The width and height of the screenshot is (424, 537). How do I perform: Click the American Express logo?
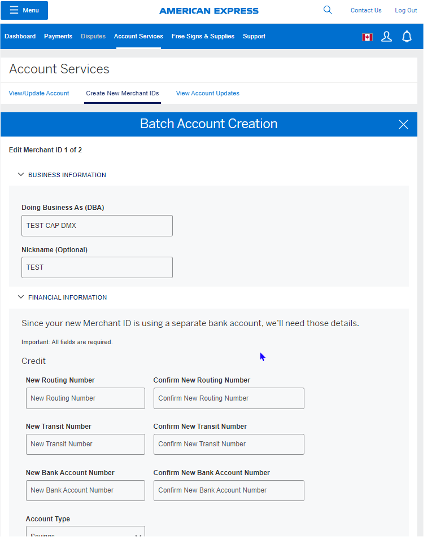pyautogui.click(x=209, y=11)
